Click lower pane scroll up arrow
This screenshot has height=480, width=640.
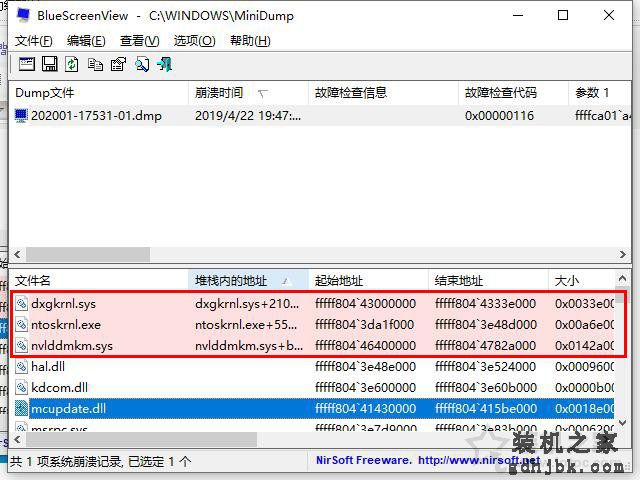tap(622, 279)
